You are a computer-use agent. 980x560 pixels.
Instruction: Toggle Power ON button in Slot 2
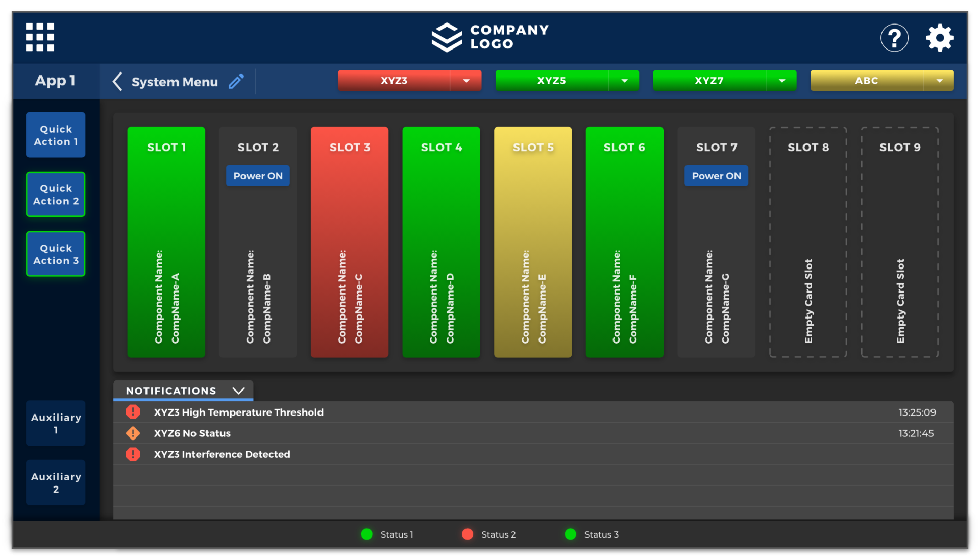(x=258, y=176)
